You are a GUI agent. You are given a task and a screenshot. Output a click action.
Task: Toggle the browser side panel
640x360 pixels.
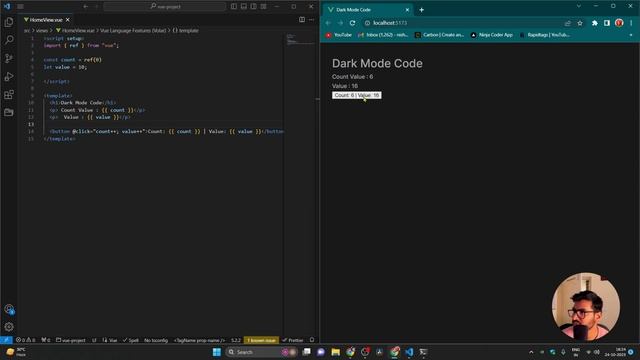tap(607, 23)
